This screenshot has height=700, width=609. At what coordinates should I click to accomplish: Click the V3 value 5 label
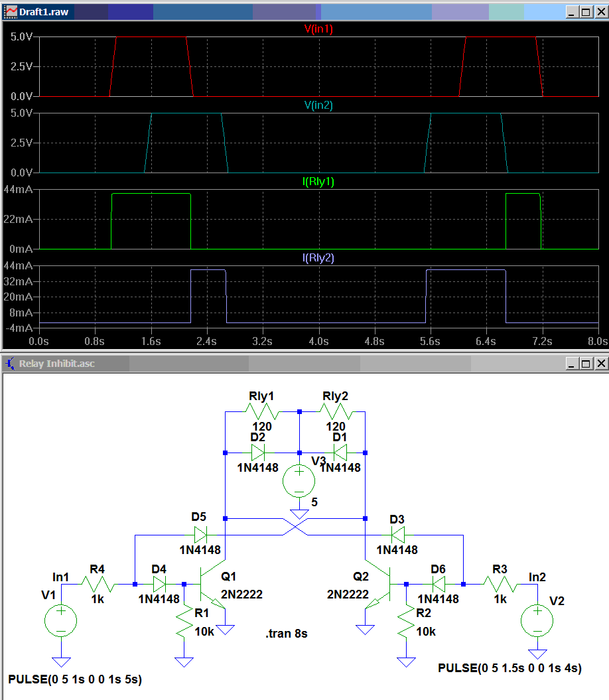[x=314, y=502]
